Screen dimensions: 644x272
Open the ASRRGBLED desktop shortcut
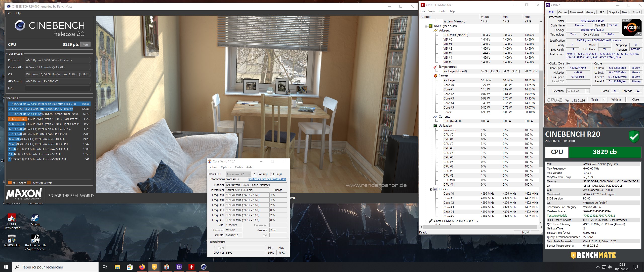coord(12,241)
